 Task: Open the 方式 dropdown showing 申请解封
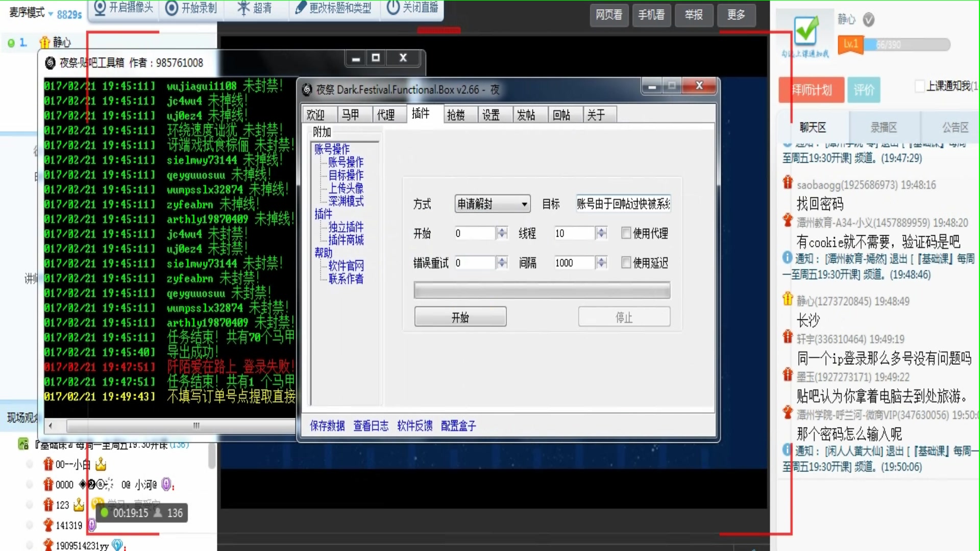click(x=492, y=204)
